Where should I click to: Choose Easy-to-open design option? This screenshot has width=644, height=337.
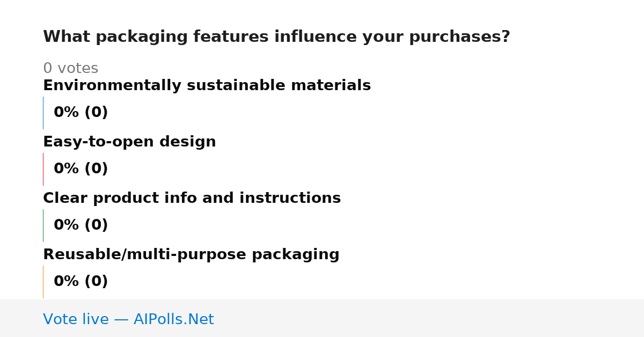(129, 142)
